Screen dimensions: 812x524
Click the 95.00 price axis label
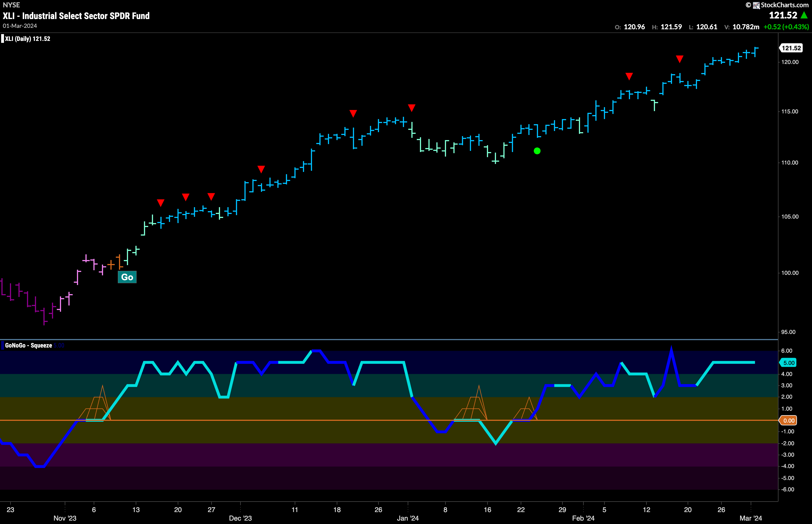pyautogui.click(x=788, y=332)
